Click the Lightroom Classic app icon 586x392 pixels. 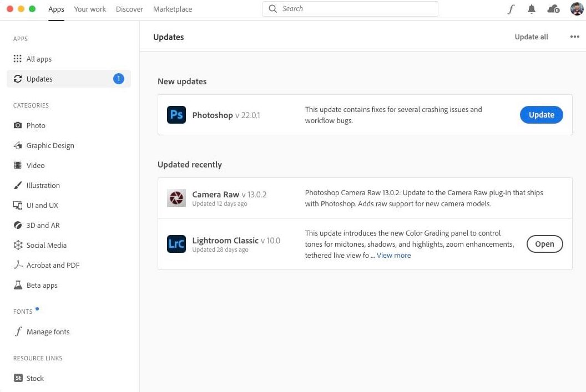[176, 244]
